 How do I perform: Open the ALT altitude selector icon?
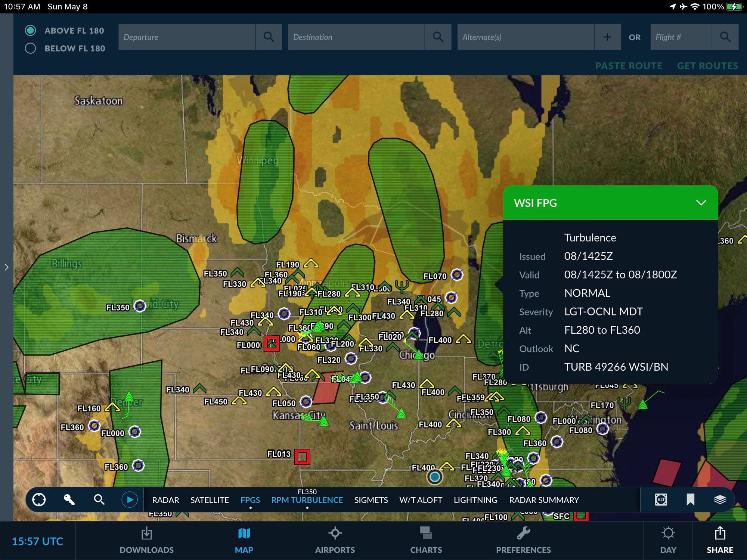661,500
